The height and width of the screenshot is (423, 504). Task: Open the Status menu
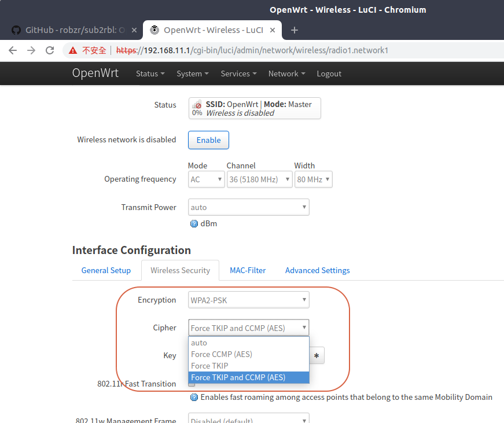click(x=150, y=73)
